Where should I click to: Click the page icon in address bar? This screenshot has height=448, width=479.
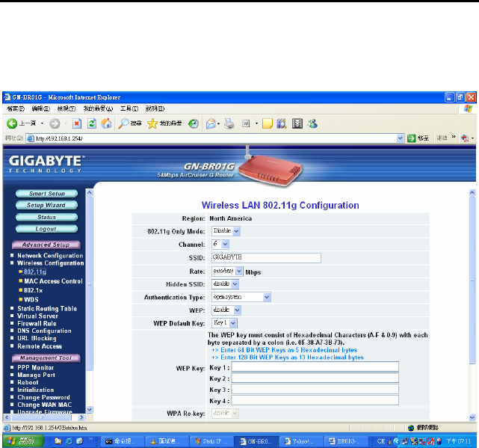[x=30, y=138]
